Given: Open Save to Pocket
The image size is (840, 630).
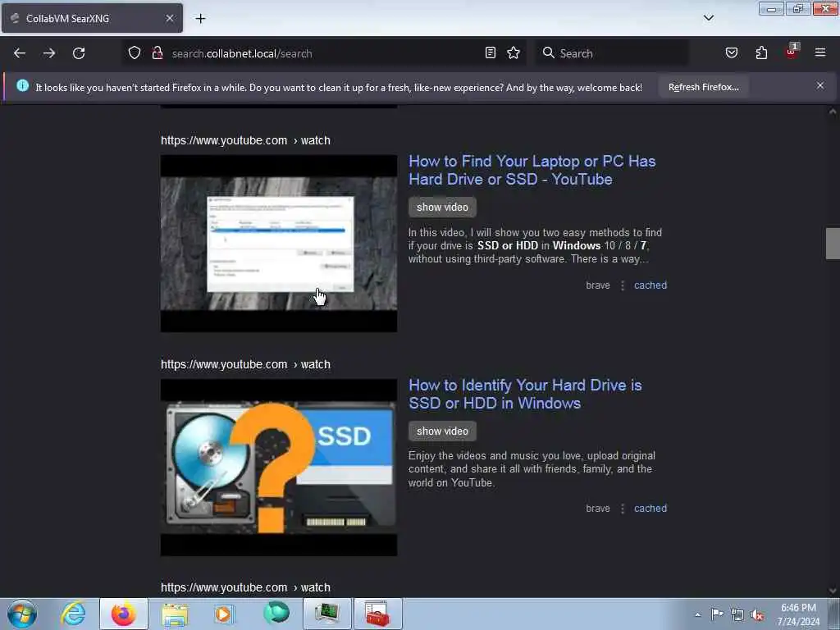Looking at the screenshot, I should [x=732, y=53].
